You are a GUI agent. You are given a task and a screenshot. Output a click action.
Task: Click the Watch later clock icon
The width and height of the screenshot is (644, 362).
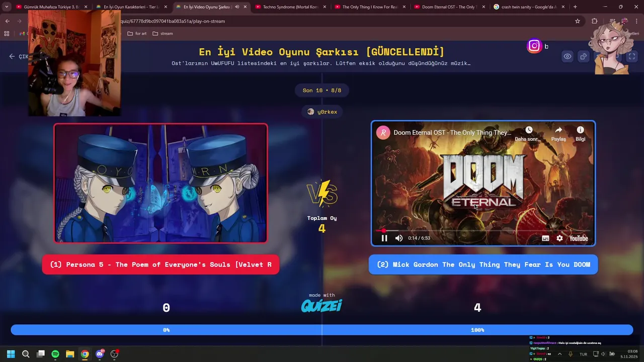[529, 130]
